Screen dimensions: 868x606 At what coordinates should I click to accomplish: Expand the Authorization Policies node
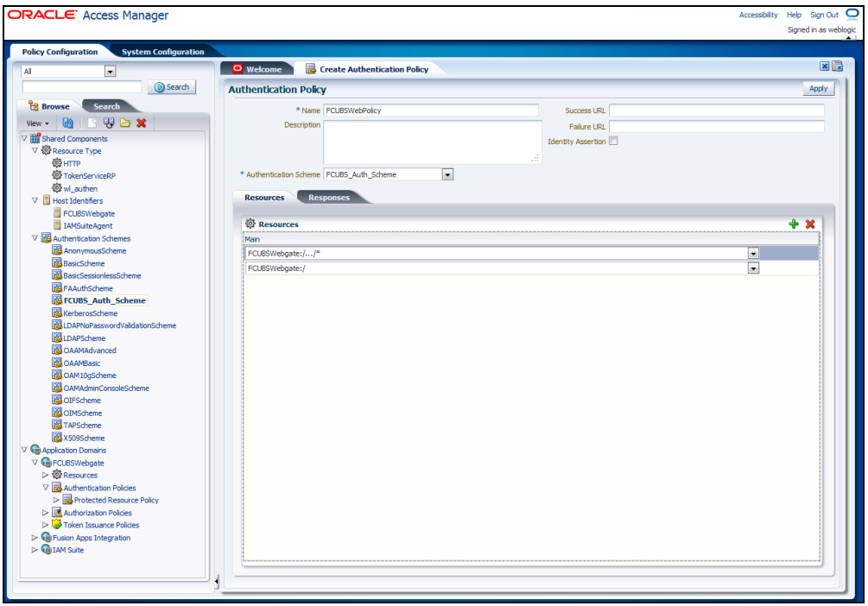[46, 513]
